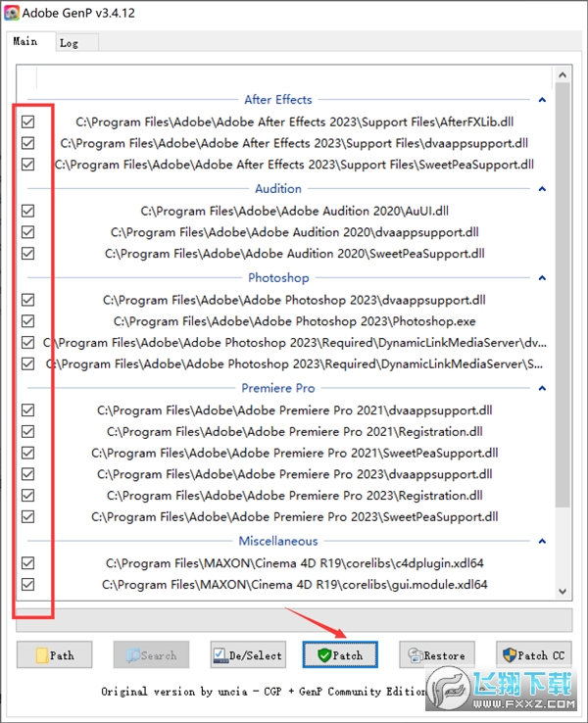The width and height of the screenshot is (588, 723).
Task: Collapse the Audition group
Action: [542, 189]
